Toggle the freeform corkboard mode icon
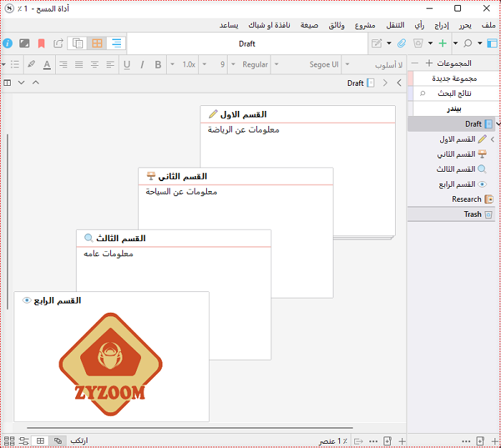Image resolution: width=501 pixels, height=448 pixels. (58, 441)
